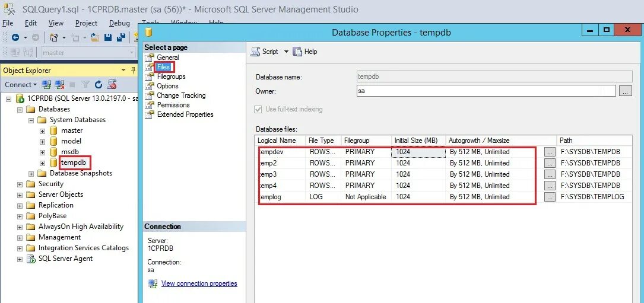Open the master database combo box

click(88, 53)
